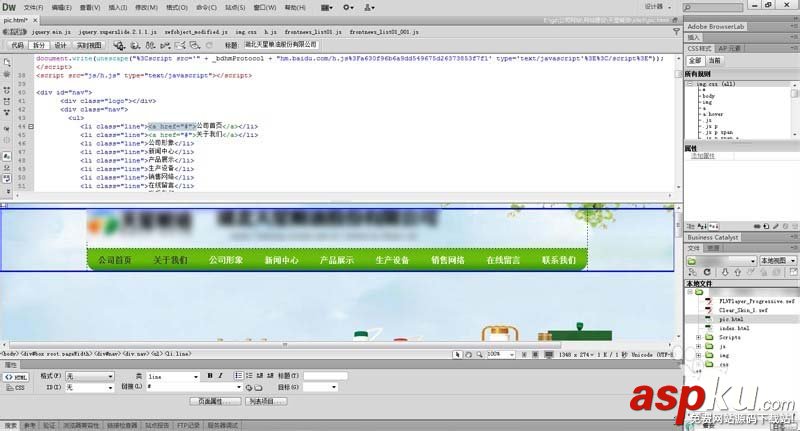Open the site management icon in menu bar
This screenshot has height=431, width=800.
[x=369, y=8]
